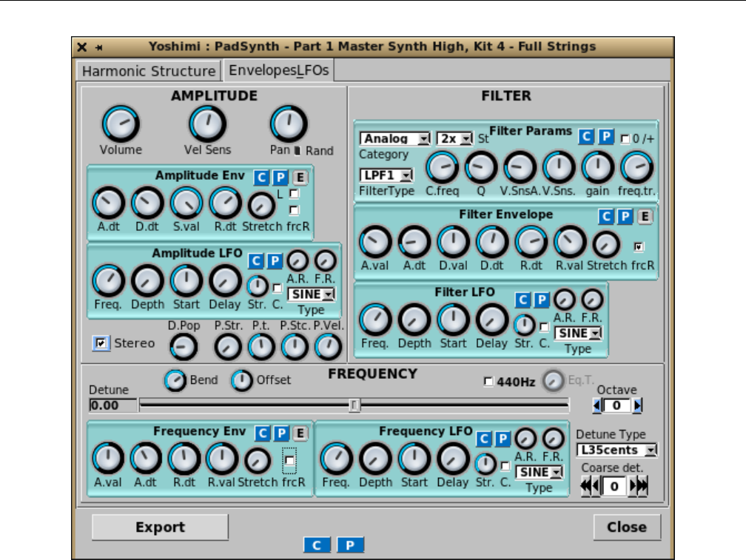The height and width of the screenshot is (560, 746).
Task: Click the Pan knob
Action: 289,124
